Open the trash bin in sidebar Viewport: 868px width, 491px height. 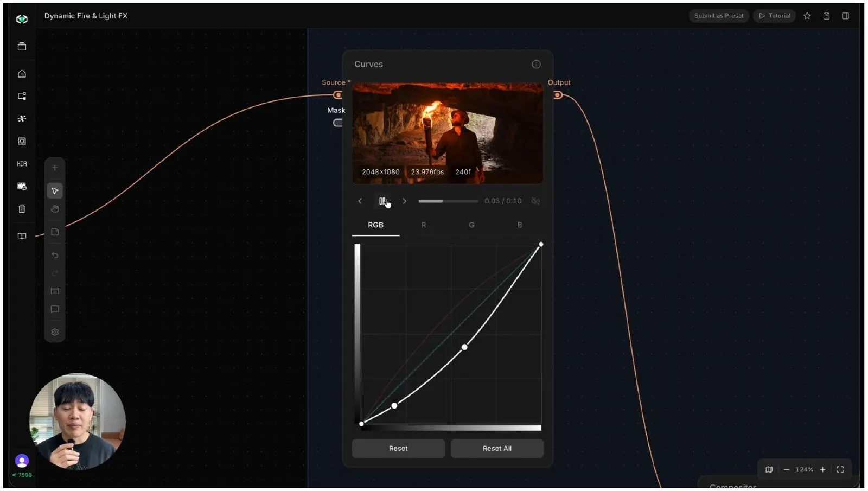tap(22, 209)
